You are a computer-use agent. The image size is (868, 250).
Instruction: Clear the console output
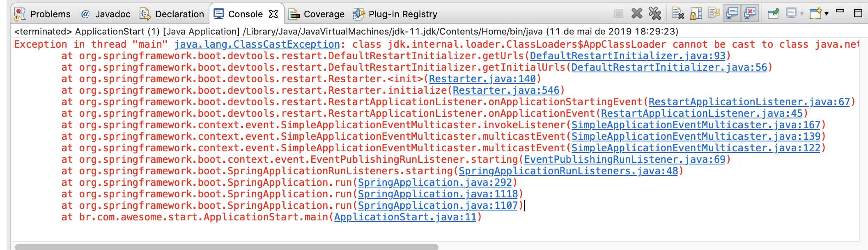click(677, 14)
